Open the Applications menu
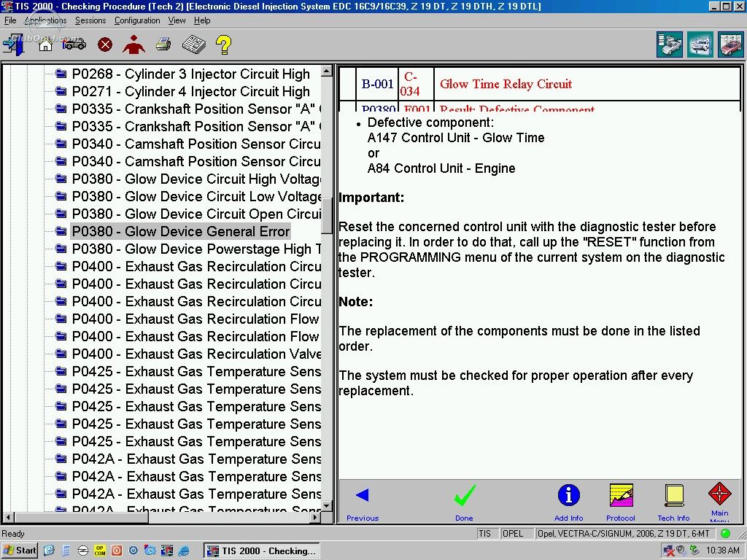This screenshot has height=560, width=747. pos(45,20)
